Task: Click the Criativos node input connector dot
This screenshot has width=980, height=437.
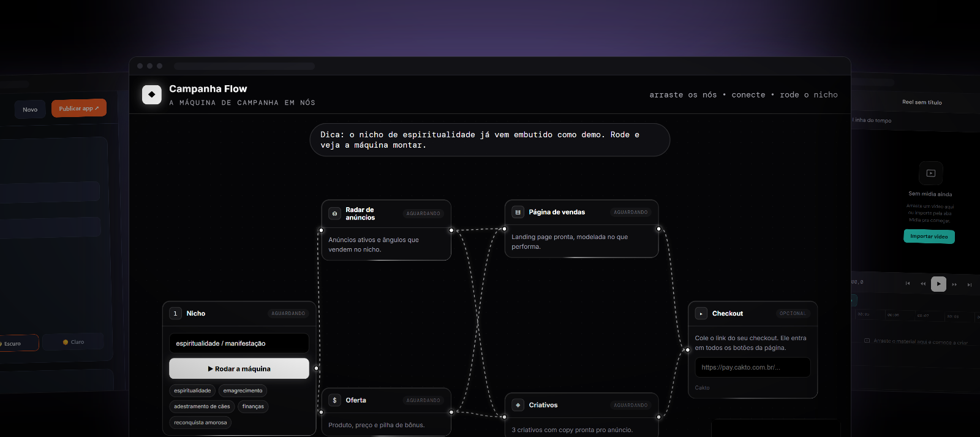Action: tap(505, 417)
